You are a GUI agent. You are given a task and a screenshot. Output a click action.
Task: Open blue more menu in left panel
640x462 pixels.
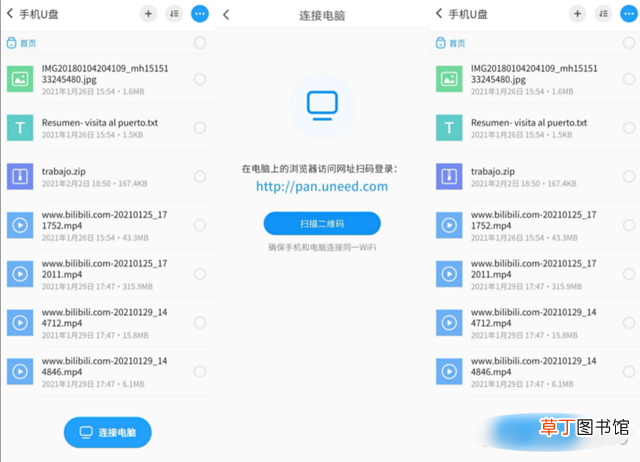(200, 14)
